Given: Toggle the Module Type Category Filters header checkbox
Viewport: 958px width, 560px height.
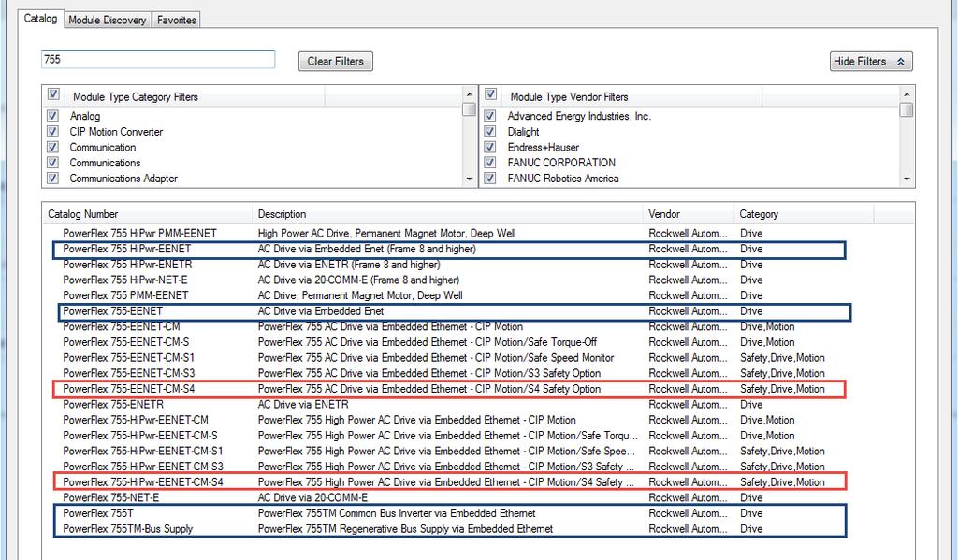Looking at the screenshot, I should pos(53,94).
